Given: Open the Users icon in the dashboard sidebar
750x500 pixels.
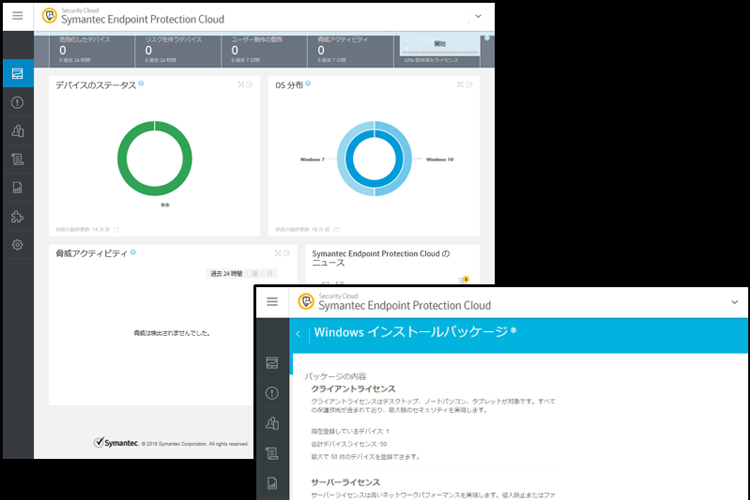Looking at the screenshot, I should [x=18, y=131].
